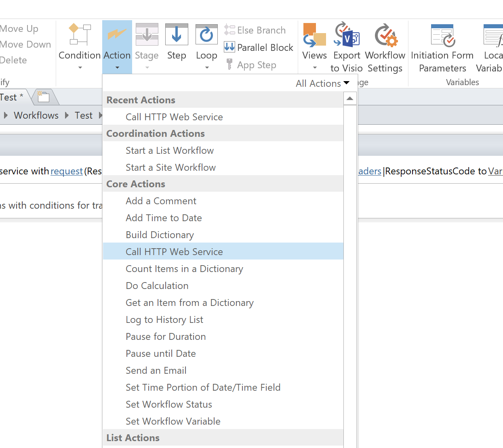The width and height of the screenshot is (503, 448).
Task: Click the Export to Visio icon
Action: click(347, 35)
